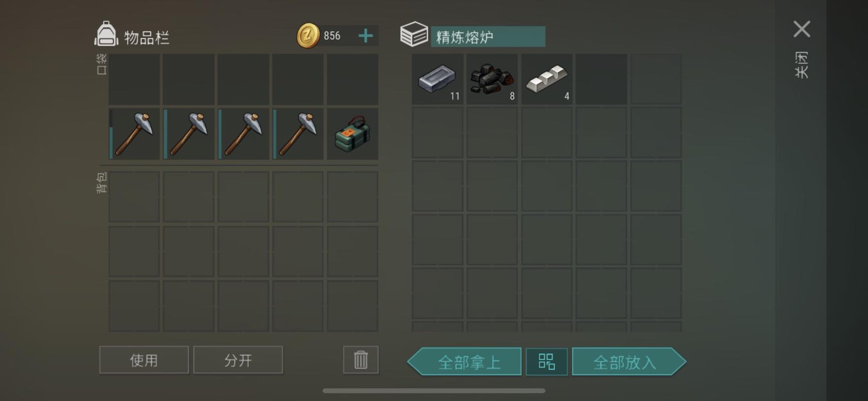The width and height of the screenshot is (868, 401).
Task: Click empty fourth slot in furnace row
Action: (x=602, y=79)
